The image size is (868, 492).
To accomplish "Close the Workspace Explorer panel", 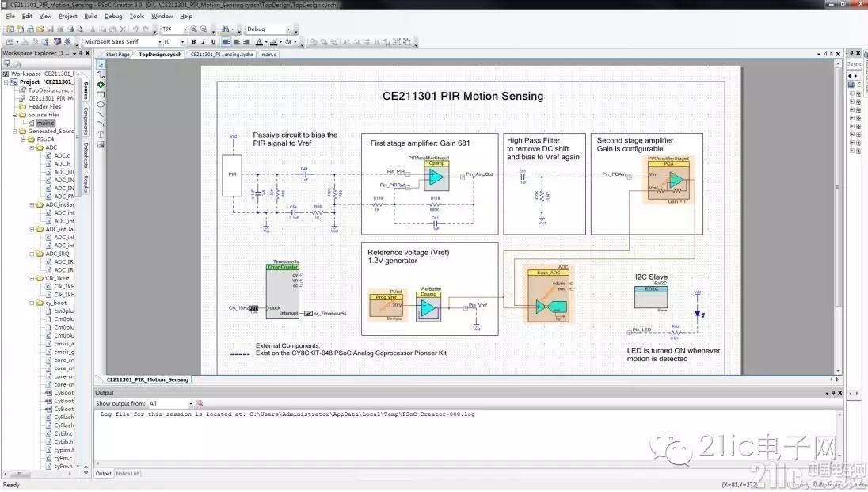I will coord(87,53).
